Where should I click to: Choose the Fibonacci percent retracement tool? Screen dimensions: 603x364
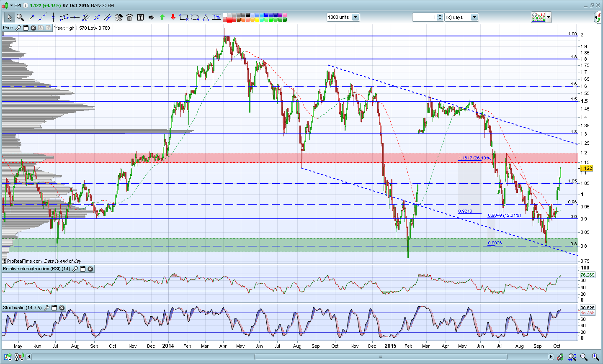(216, 17)
